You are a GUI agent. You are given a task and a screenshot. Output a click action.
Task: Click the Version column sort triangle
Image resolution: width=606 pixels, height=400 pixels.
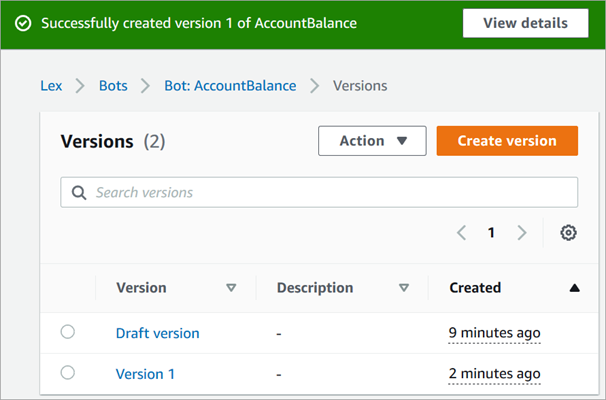coord(231,288)
